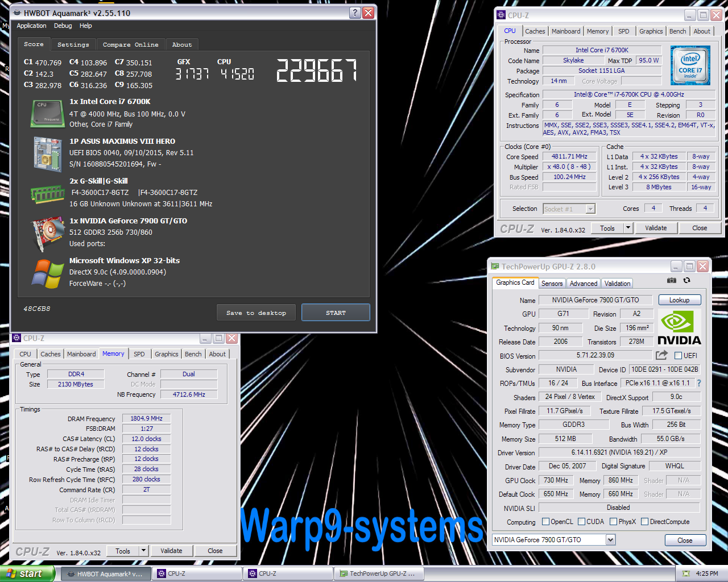Switch to Sensors tab in GPU-Z
The width and height of the screenshot is (728, 582).
pyautogui.click(x=552, y=283)
